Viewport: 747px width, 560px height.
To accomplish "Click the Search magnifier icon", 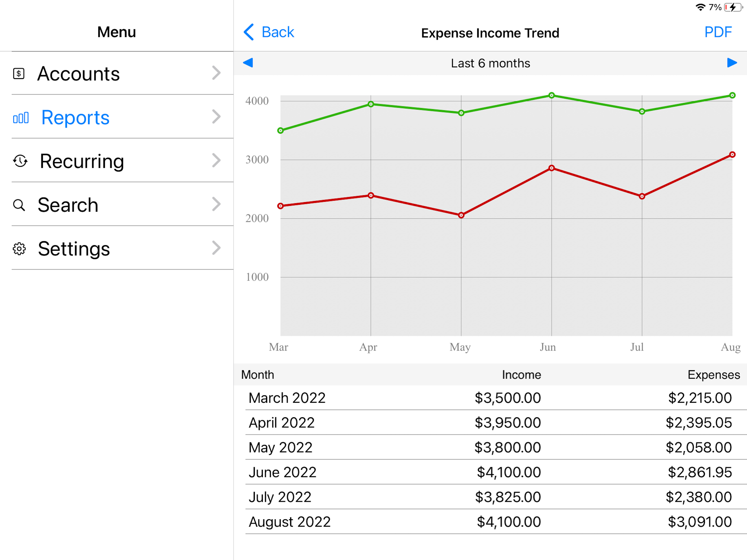I will click(x=19, y=205).
